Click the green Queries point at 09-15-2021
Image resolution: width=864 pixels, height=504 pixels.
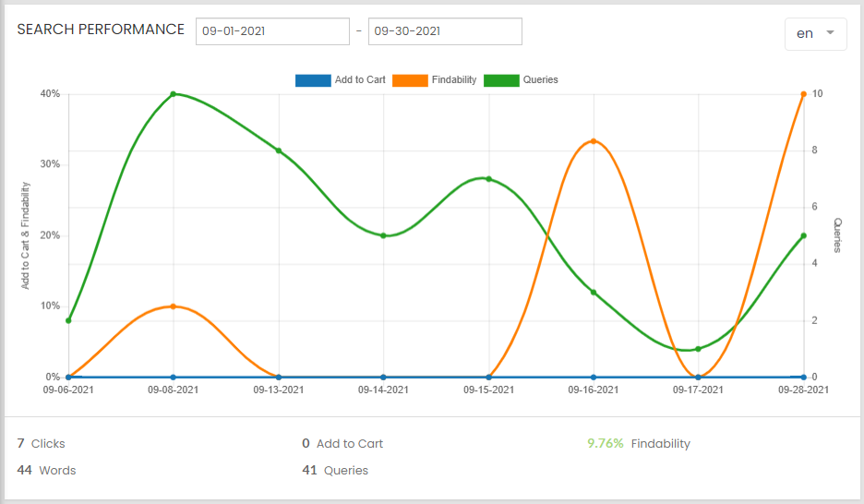click(488, 179)
